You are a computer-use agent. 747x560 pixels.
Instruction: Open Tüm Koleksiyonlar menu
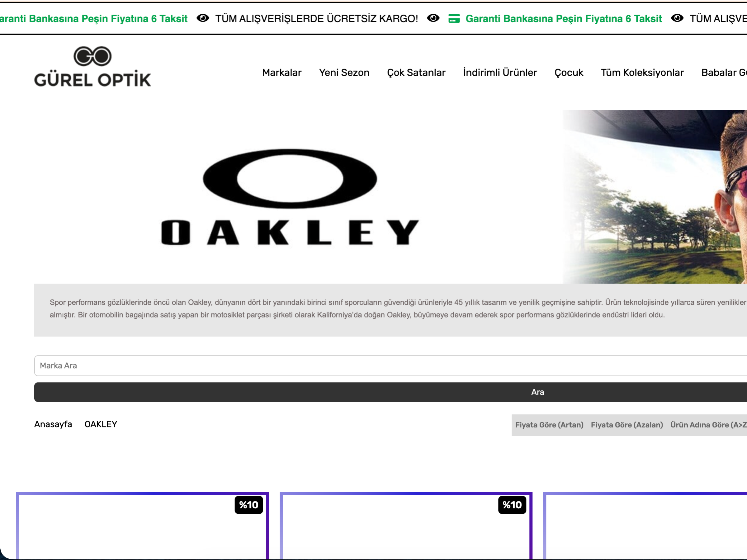pyautogui.click(x=642, y=73)
